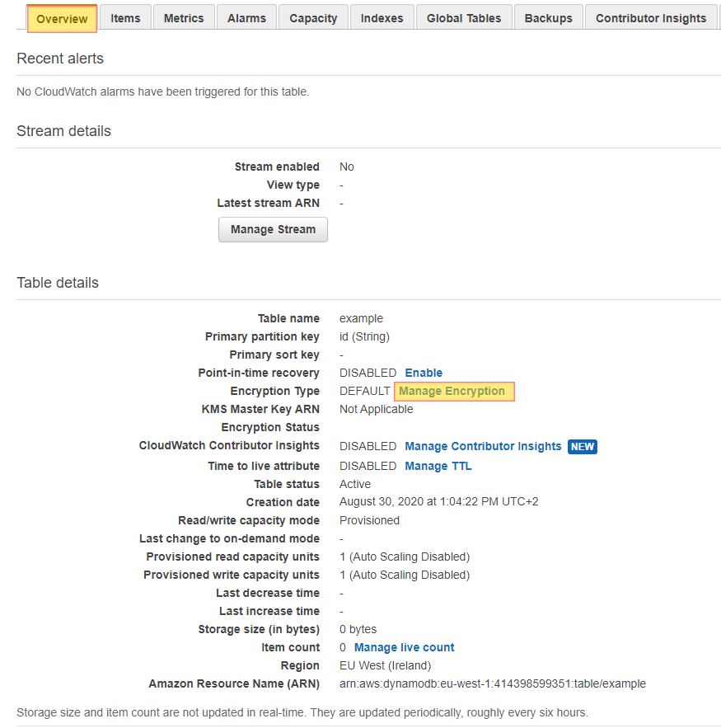View the Backups tab

548,17
